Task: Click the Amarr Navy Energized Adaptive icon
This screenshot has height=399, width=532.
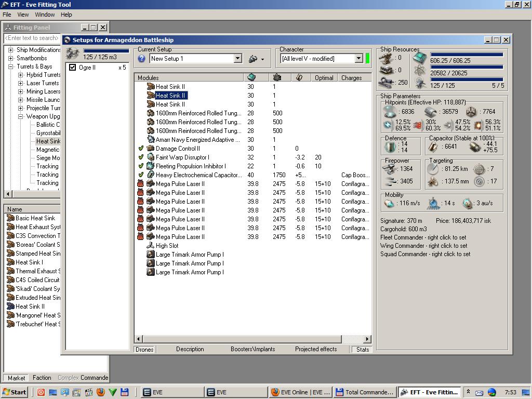Action: pyautogui.click(x=151, y=139)
